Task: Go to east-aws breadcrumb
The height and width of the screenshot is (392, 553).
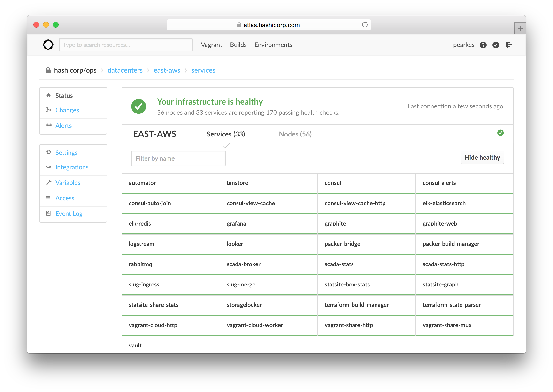Action: click(167, 70)
